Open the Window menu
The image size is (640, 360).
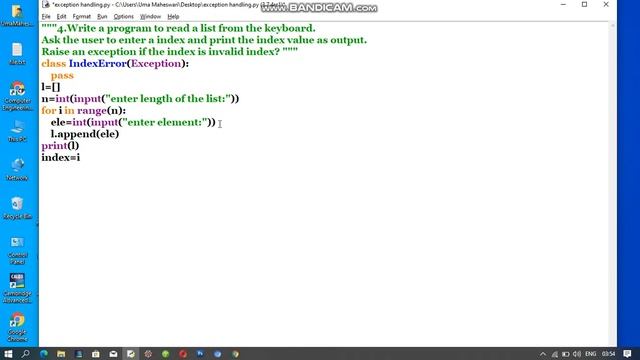[151, 16]
